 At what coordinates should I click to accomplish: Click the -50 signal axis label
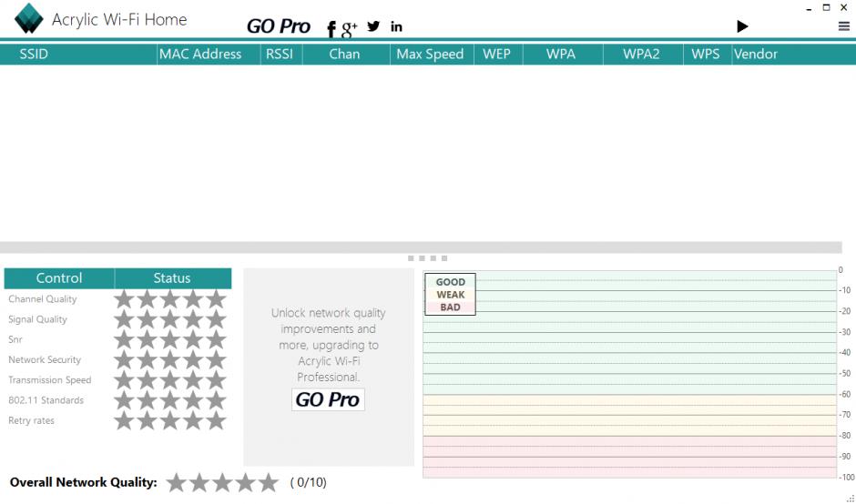pos(844,373)
